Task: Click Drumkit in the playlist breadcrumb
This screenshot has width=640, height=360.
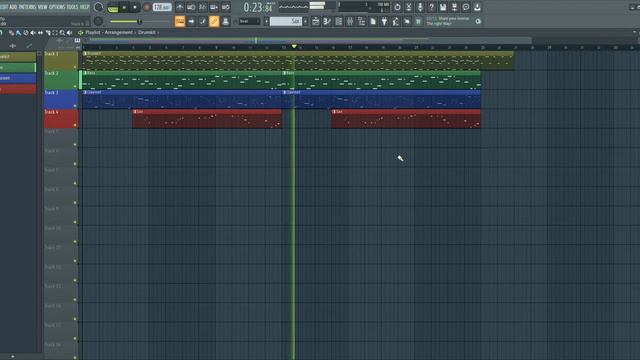Action: (x=147, y=33)
